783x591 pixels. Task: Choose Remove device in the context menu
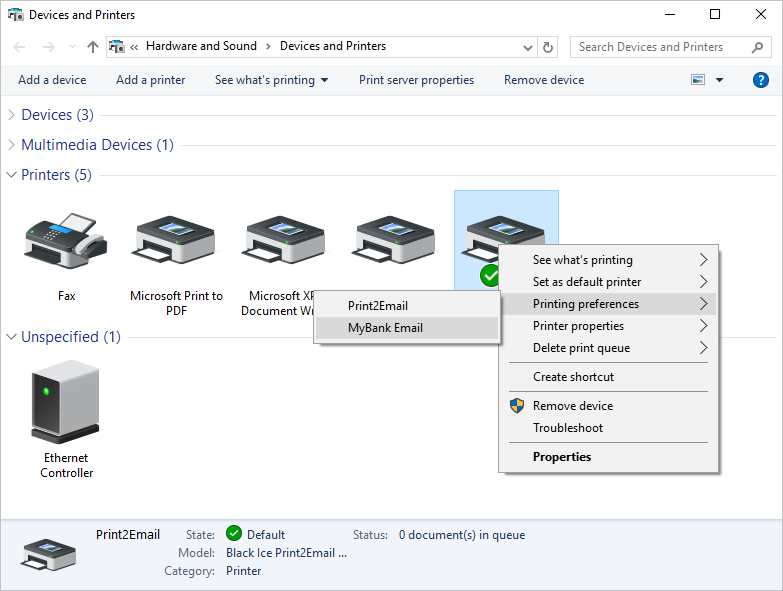point(608,405)
